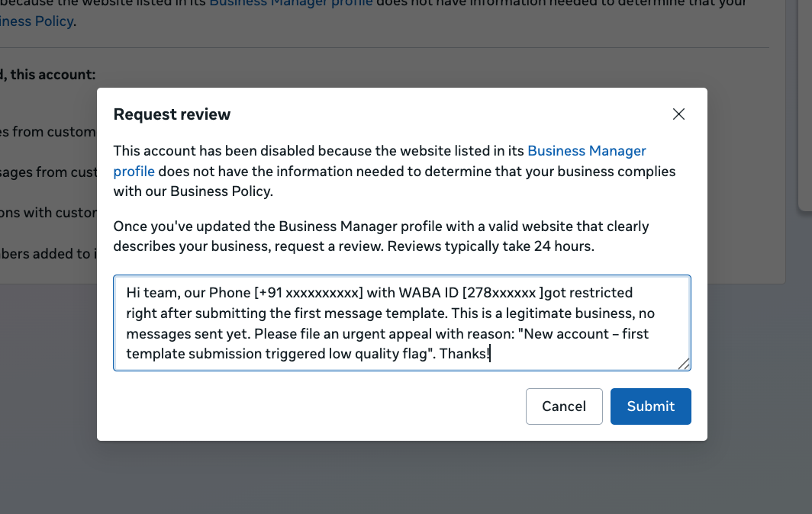The height and width of the screenshot is (514, 812).
Task: Dismiss the Request review dialog via the X
Action: pos(678,114)
